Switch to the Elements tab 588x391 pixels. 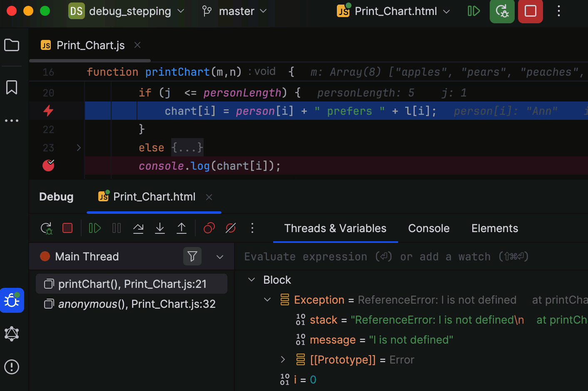tap(494, 228)
